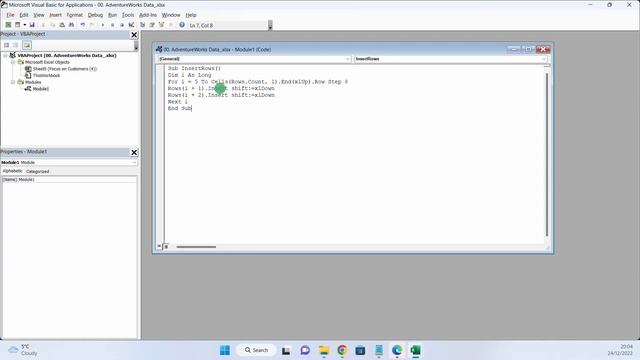Open the Edit menu
Screen dimensions: 640x360
(x=24, y=15)
